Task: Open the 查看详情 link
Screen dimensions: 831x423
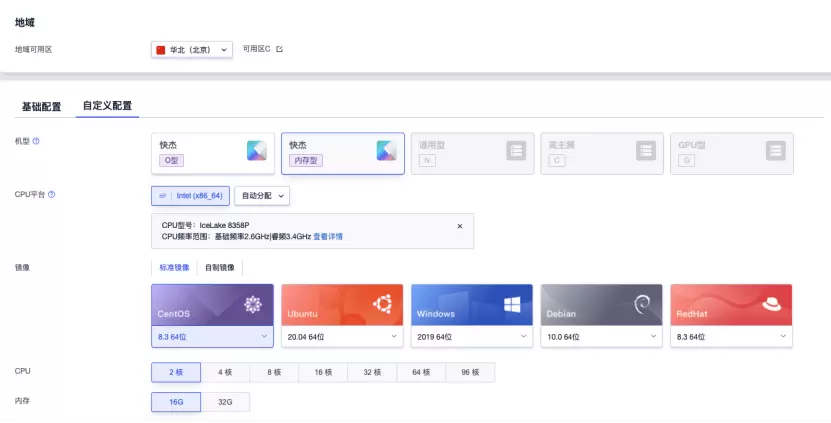Action: click(x=328, y=237)
